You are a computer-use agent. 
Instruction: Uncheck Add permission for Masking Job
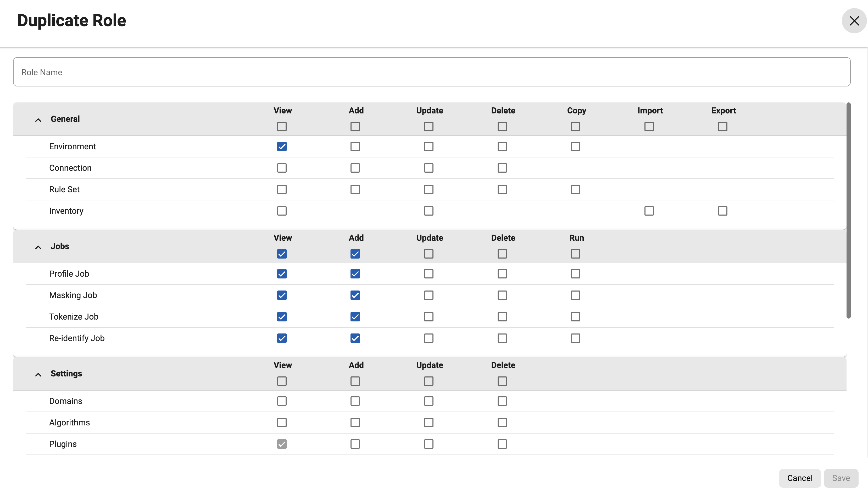tap(355, 295)
